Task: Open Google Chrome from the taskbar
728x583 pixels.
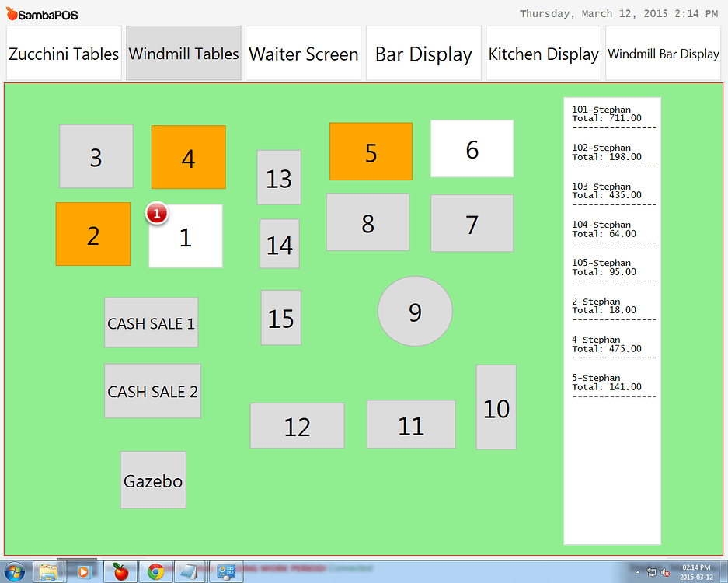Action: point(155,571)
